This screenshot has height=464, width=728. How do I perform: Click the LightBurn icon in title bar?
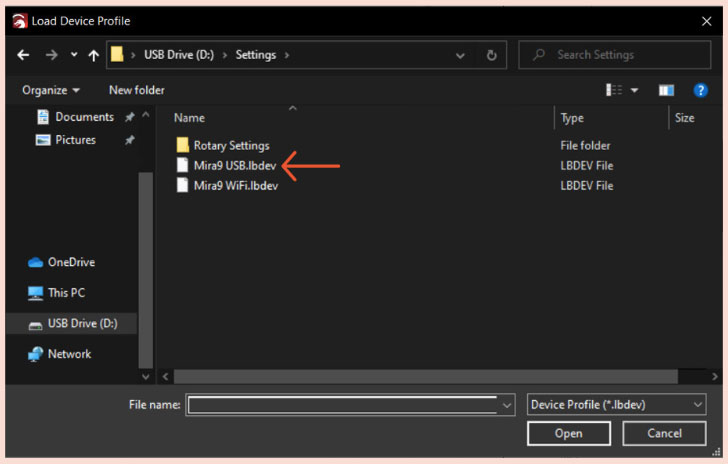20,21
